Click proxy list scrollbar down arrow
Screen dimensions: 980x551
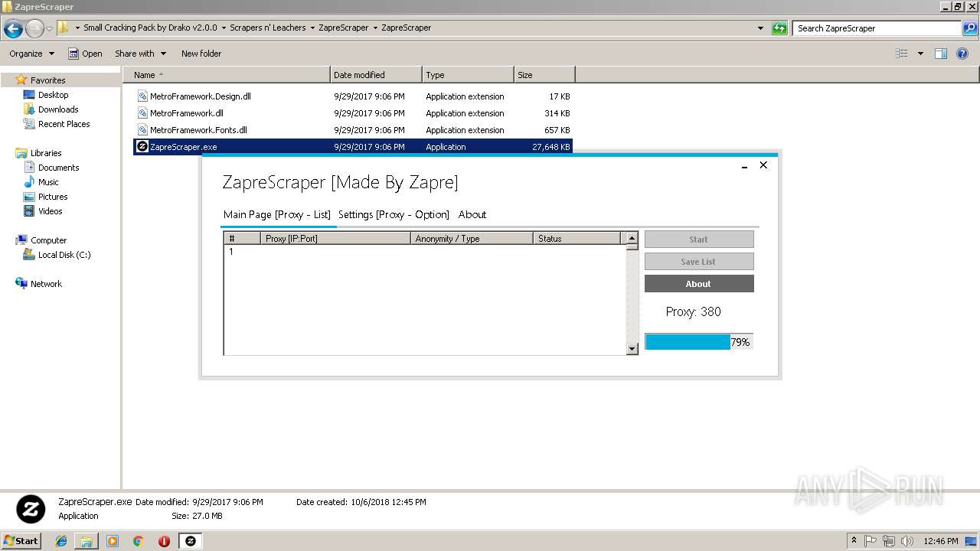[x=632, y=349]
